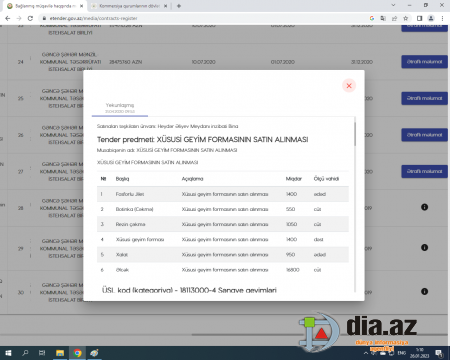Switch to the second browser tab
450x360 pixels.
point(129,6)
